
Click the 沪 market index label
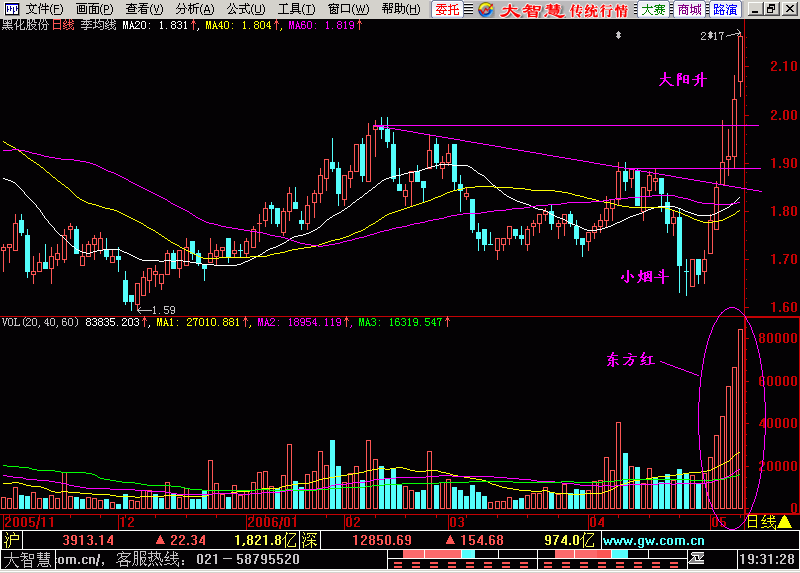click(12, 540)
